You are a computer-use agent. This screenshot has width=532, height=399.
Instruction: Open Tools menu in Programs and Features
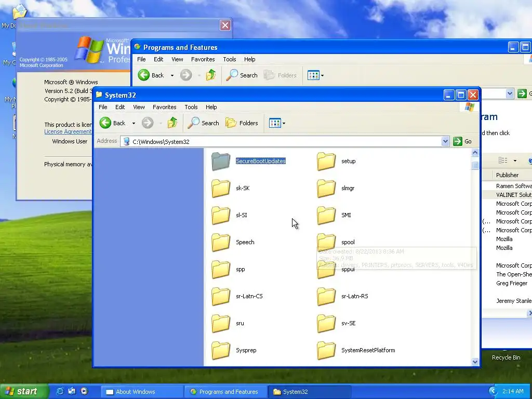229,59
